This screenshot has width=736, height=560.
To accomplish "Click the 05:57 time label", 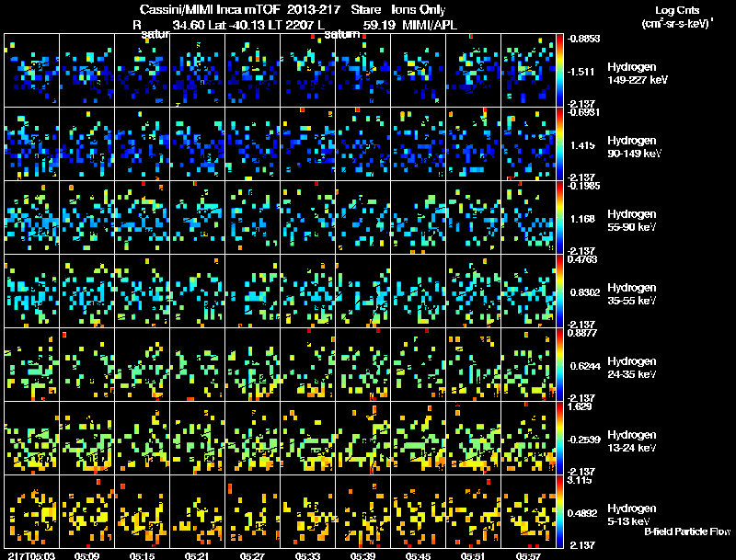I will pyautogui.click(x=528, y=555).
